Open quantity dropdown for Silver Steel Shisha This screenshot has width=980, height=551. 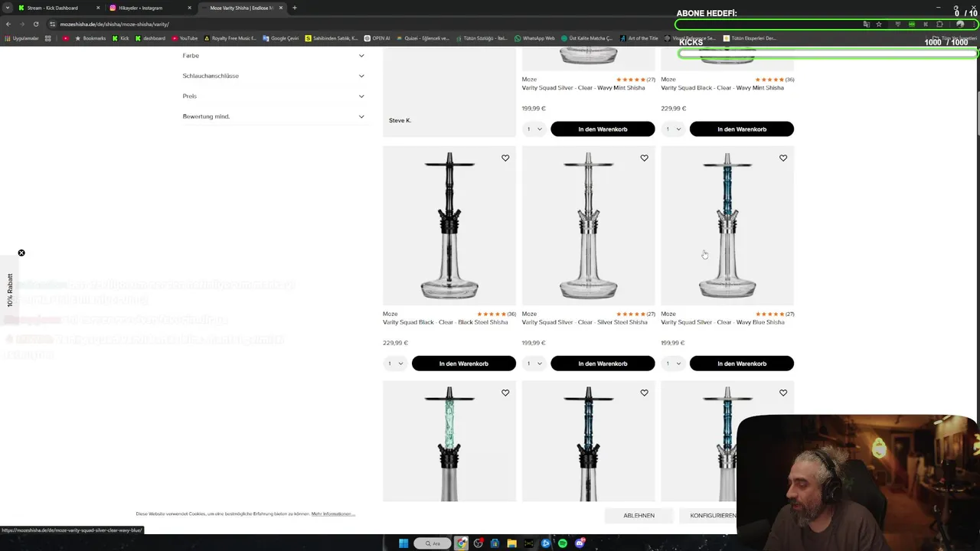(x=534, y=364)
